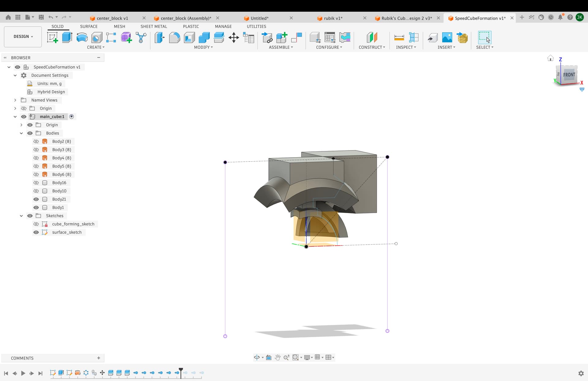588x381 pixels.
Task: Select the New Component tool
Action: click(x=282, y=37)
